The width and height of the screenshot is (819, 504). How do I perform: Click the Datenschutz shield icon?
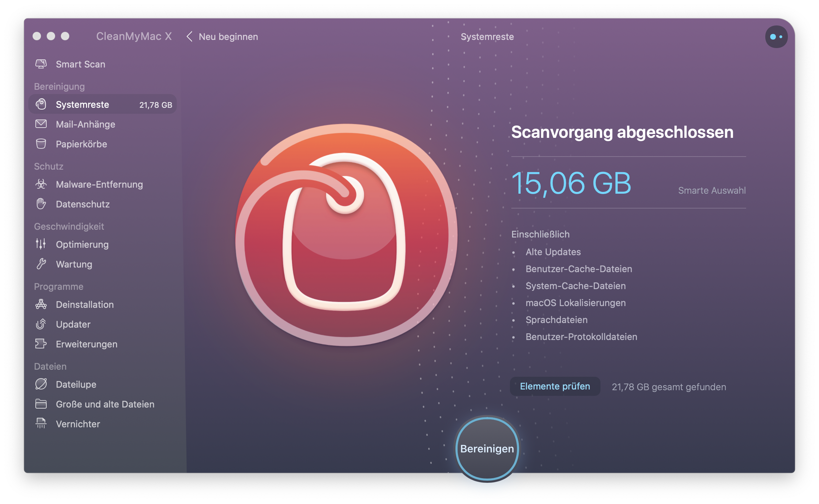click(x=43, y=204)
